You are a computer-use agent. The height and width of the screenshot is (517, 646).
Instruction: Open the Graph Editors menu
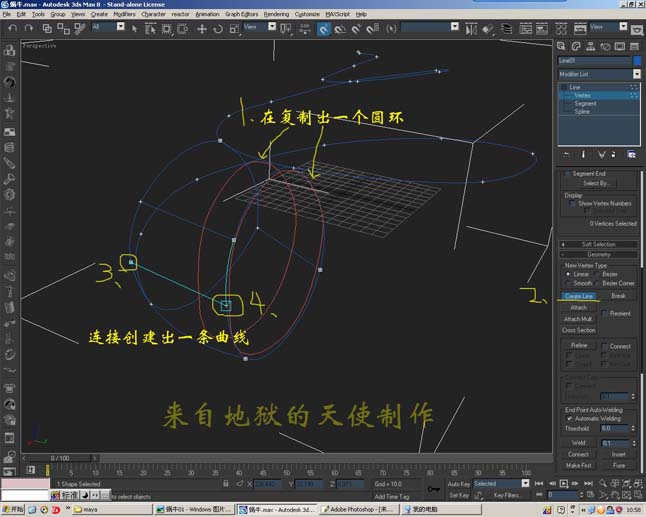[x=241, y=14]
